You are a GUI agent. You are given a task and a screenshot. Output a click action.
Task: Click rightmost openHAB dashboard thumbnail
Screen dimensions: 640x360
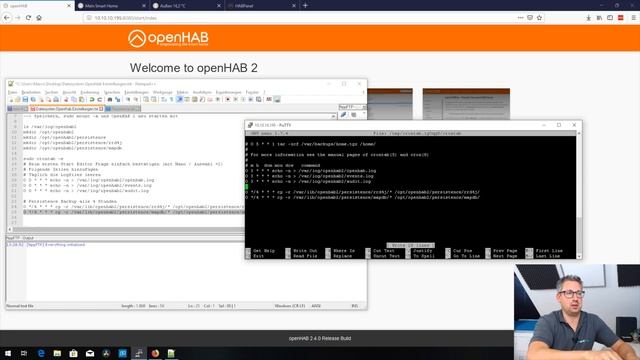click(466, 104)
